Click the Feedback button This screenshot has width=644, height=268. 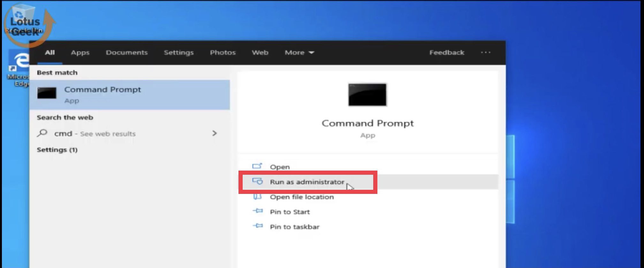click(447, 52)
